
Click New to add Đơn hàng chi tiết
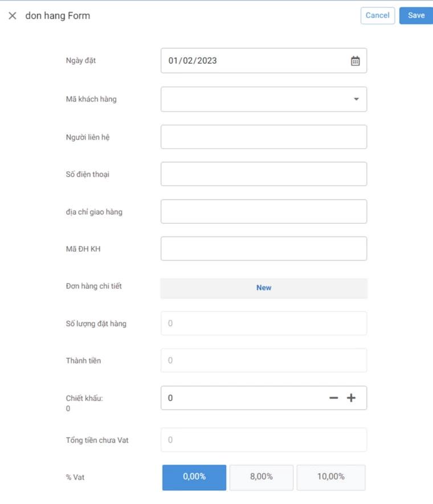tap(263, 288)
